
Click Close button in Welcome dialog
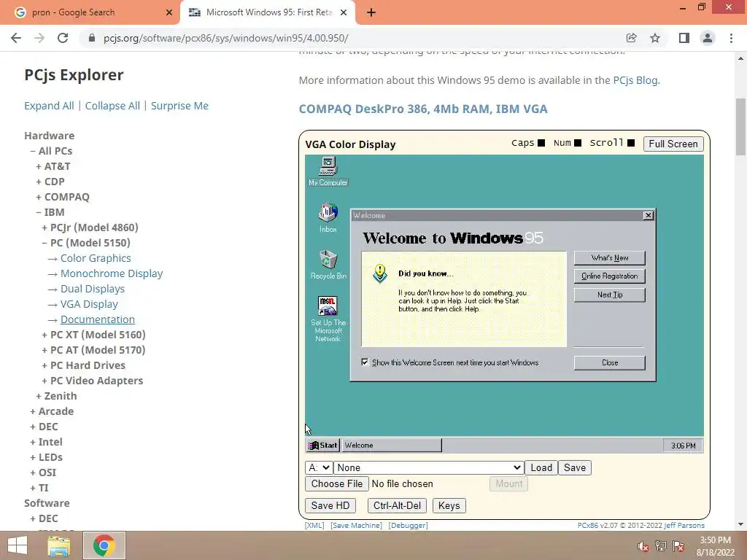(609, 363)
